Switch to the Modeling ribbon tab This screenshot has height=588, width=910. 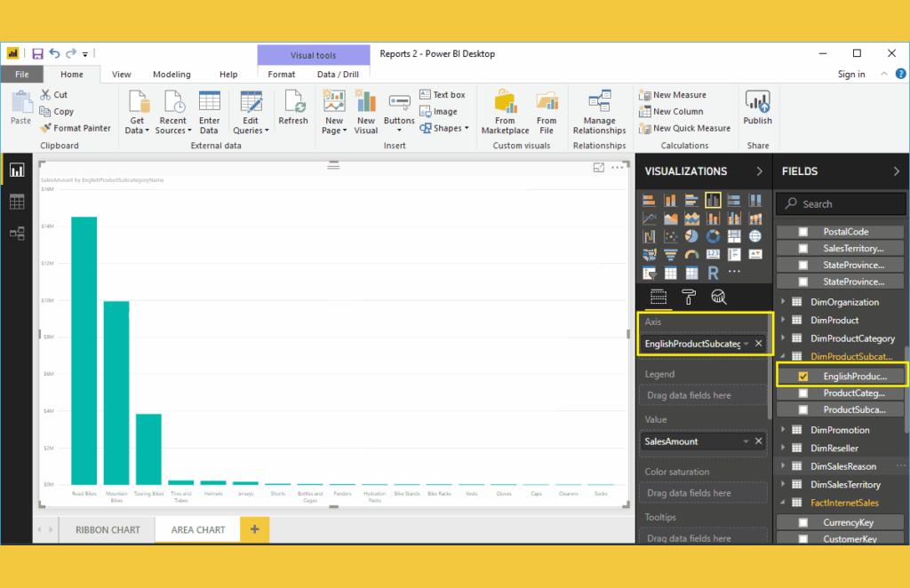pyautogui.click(x=172, y=75)
